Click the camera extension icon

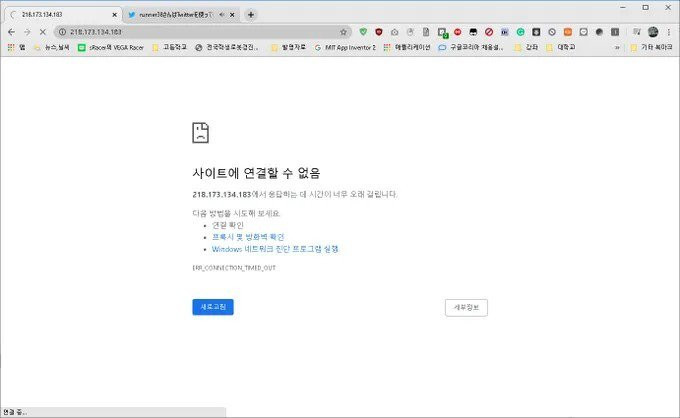[x=395, y=32]
